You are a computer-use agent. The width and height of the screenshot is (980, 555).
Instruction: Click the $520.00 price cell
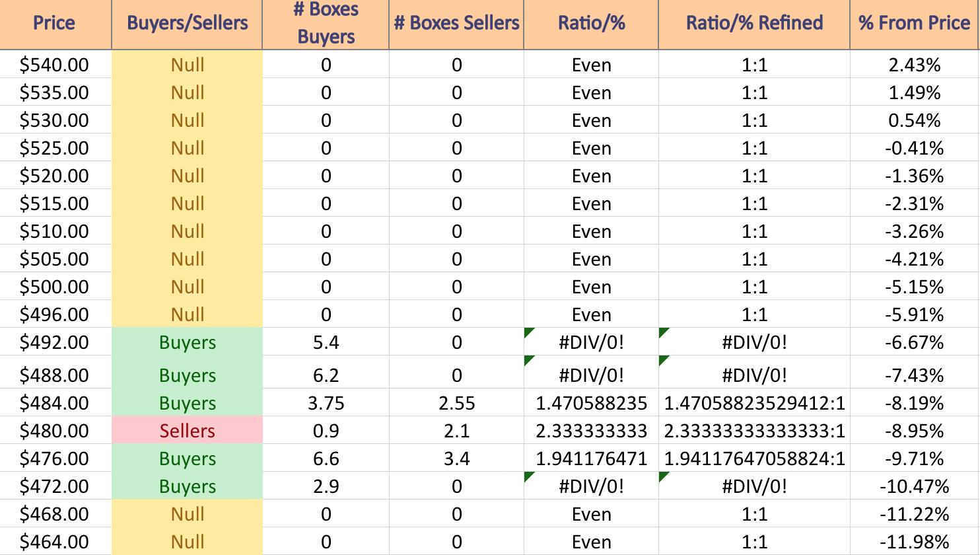click(55, 175)
